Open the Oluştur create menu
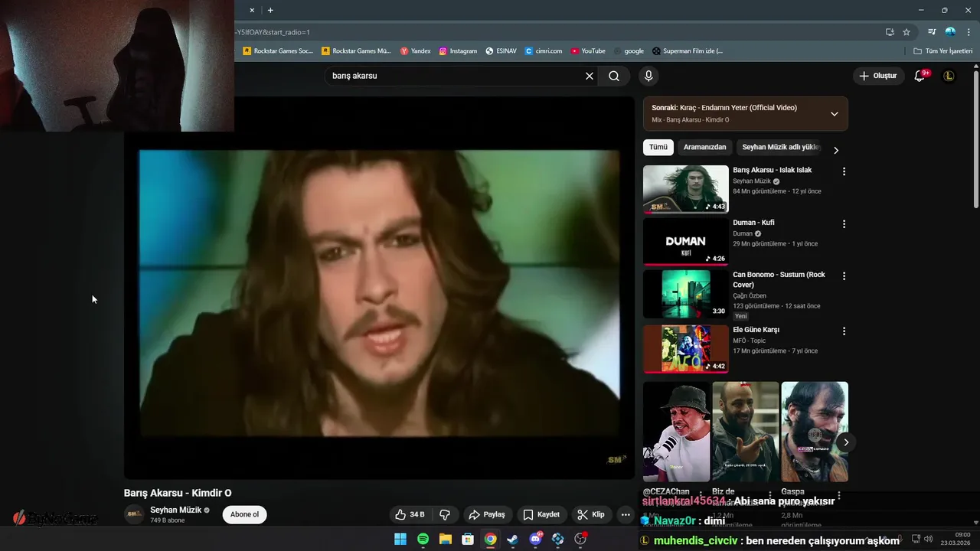 click(878, 76)
